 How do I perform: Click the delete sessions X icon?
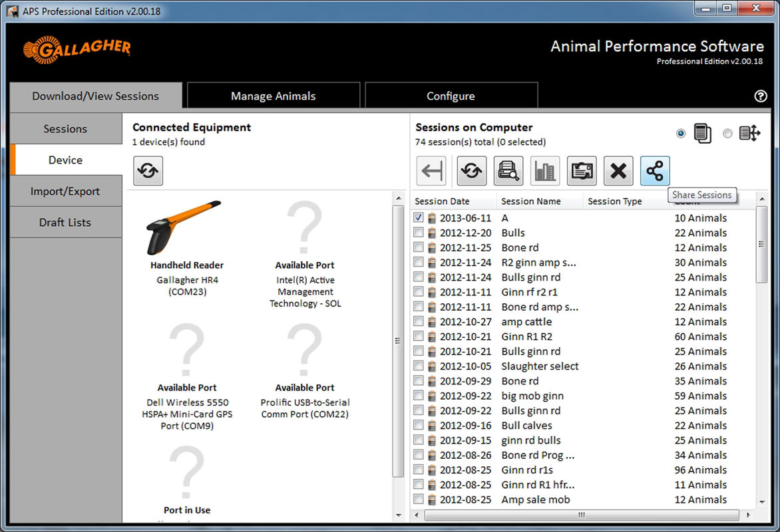pyautogui.click(x=618, y=172)
